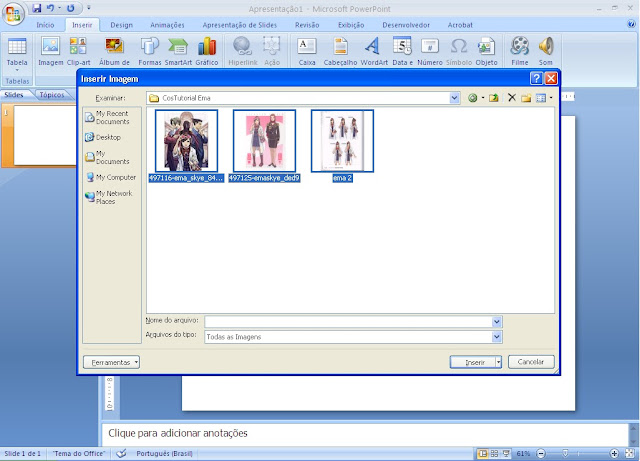Click the Cancelar button
The image size is (640, 461).
(x=531, y=362)
